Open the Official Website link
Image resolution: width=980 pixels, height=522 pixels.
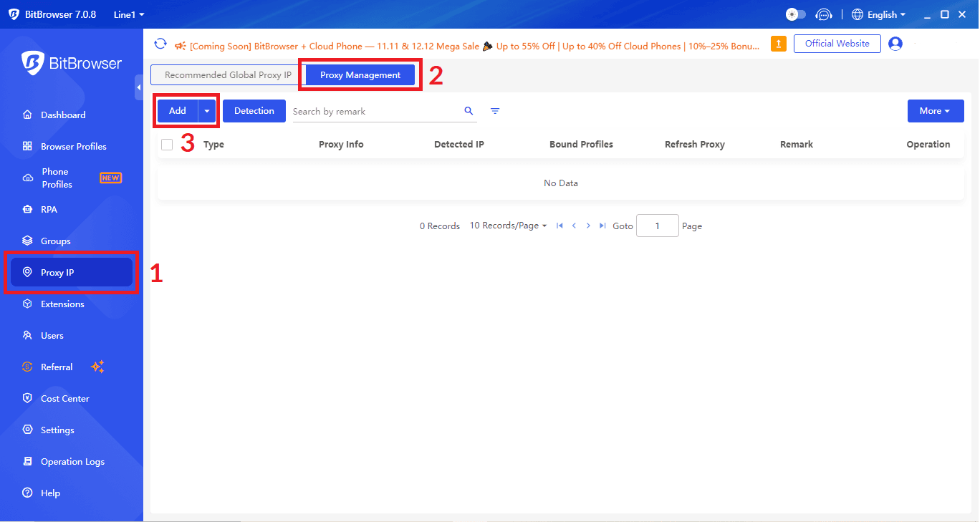click(837, 43)
